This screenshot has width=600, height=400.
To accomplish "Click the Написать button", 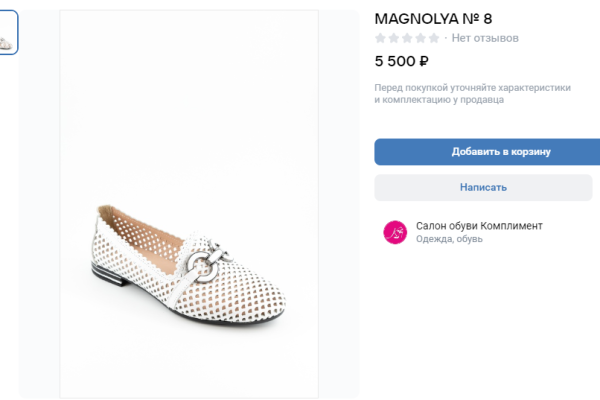I will click(x=483, y=187).
